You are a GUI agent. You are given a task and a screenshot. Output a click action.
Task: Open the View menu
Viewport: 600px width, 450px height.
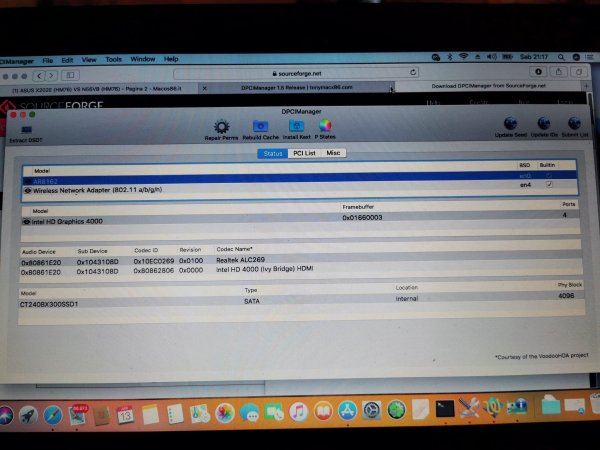point(89,60)
